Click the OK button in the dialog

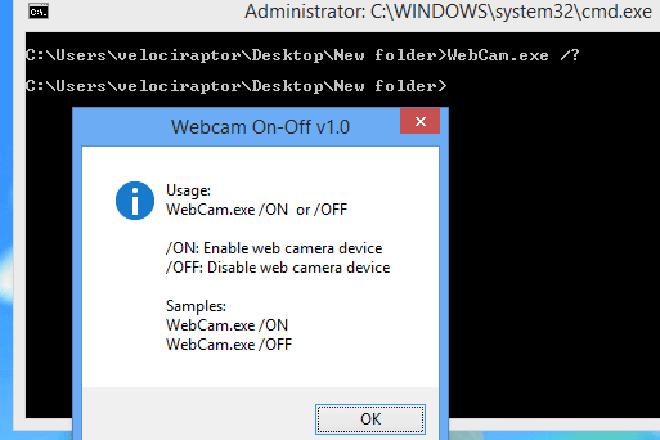(x=370, y=419)
